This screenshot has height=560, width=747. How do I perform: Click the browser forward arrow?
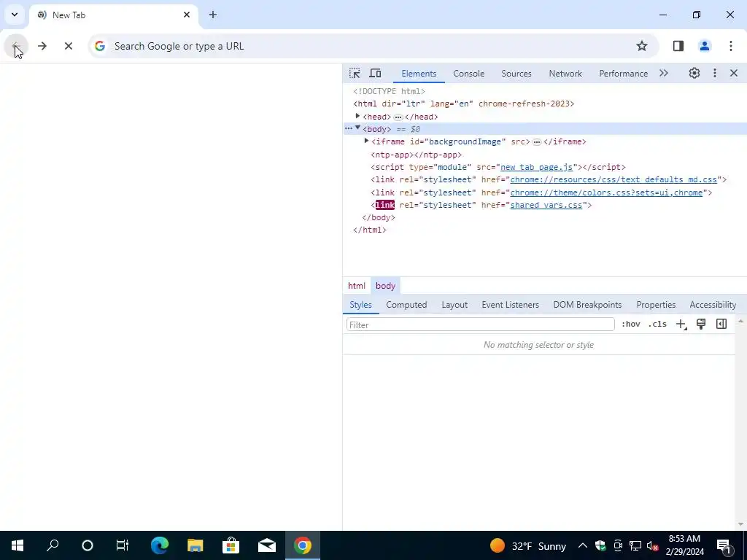pos(42,46)
